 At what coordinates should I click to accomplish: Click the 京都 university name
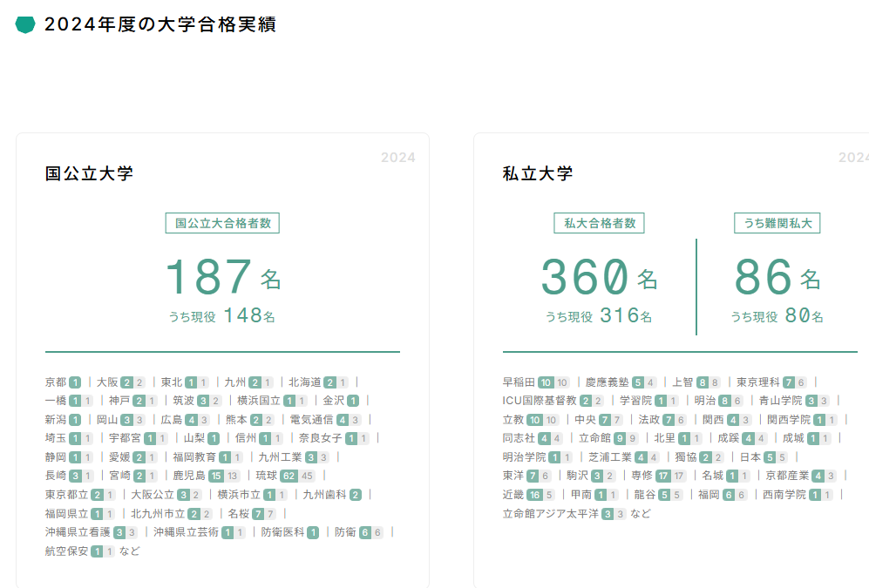point(55,382)
